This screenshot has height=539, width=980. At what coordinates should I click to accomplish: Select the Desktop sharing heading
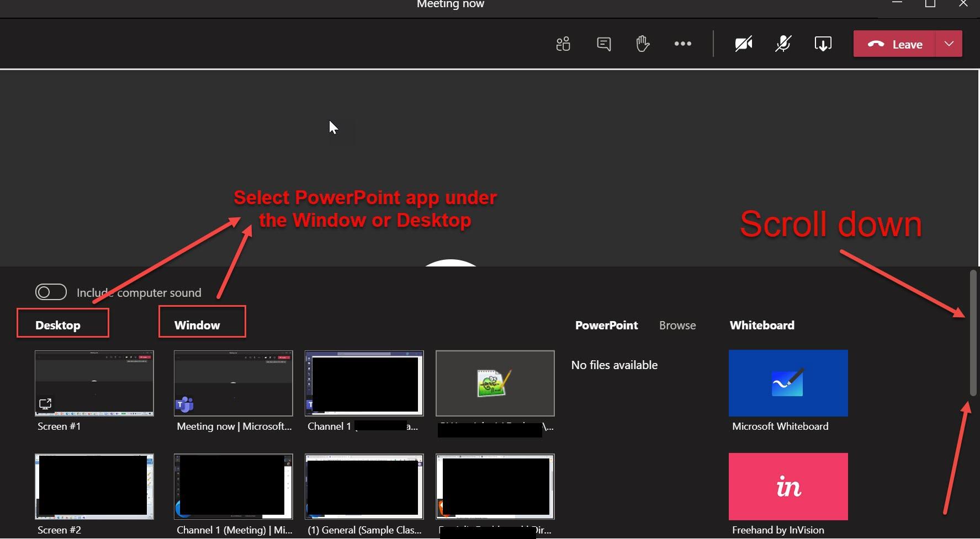[58, 325]
